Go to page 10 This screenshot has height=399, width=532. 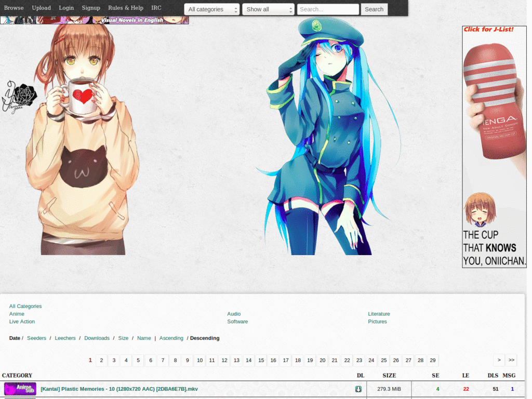199,361
